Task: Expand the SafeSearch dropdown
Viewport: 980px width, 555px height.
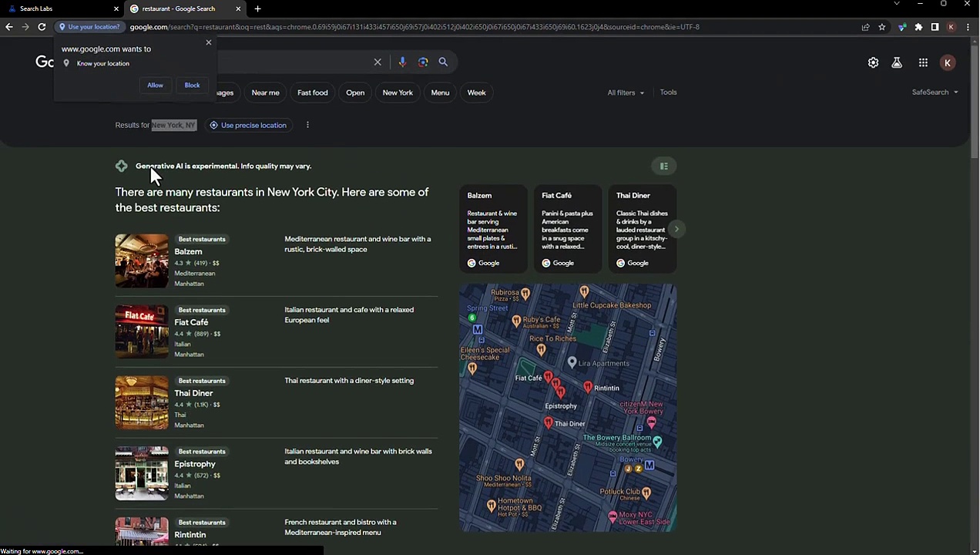Action: point(935,92)
